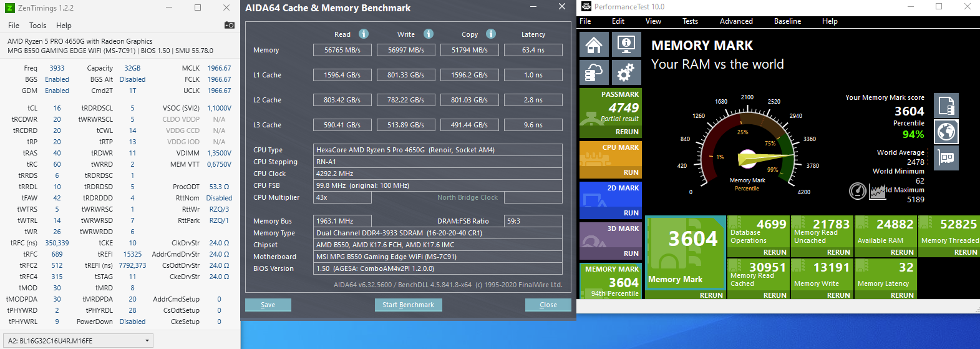Switch to the gauge view icon
The width and height of the screenshot is (980, 349).
(x=858, y=191)
